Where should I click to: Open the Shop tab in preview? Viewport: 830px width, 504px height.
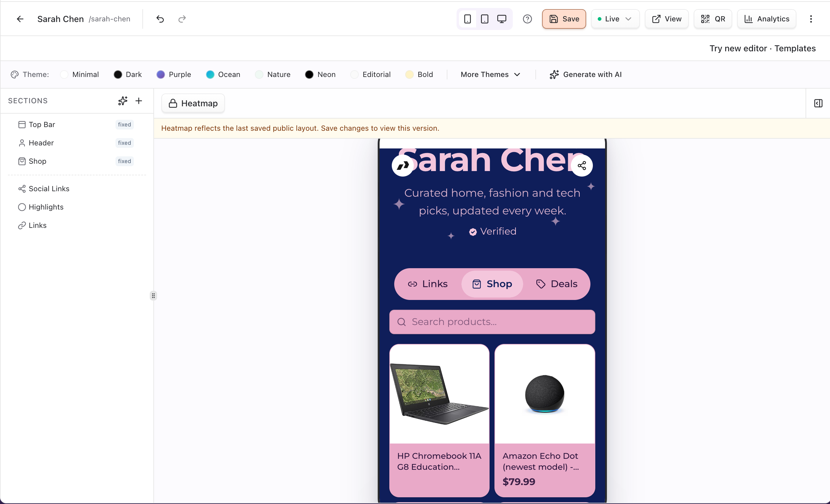point(492,284)
